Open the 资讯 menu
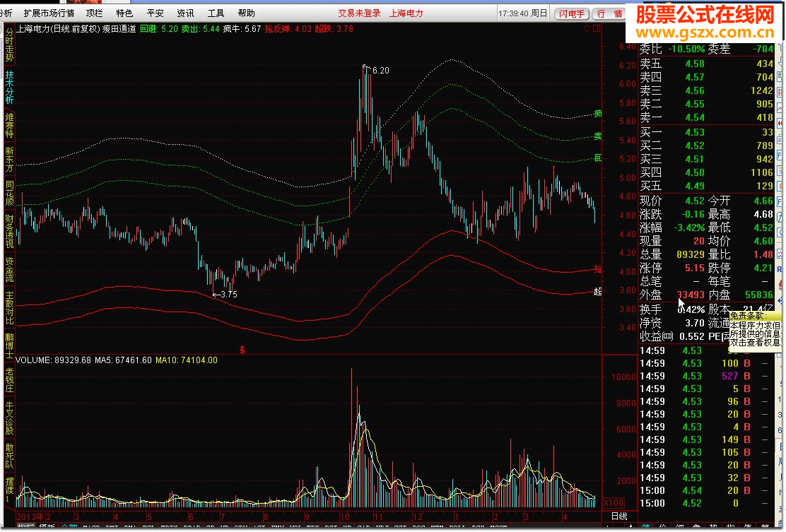The width and height of the screenshot is (786, 532). (185, 13)
